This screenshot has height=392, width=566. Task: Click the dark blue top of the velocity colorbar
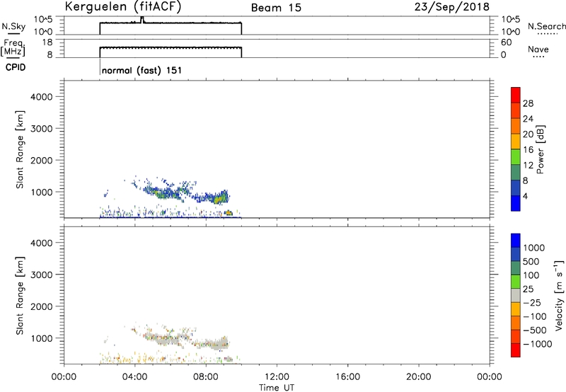click(516, 241)
